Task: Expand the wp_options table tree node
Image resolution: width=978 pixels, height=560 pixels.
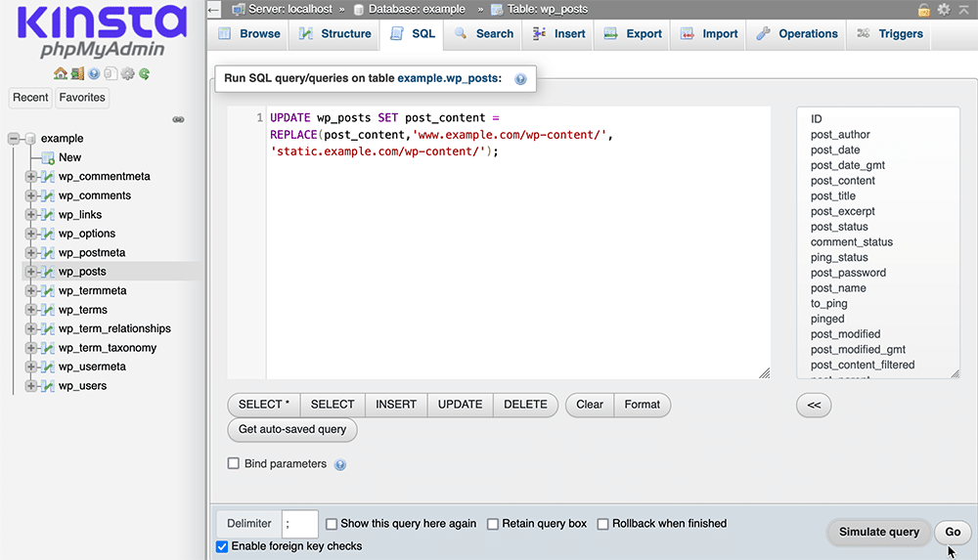Action: tap(31, 234)
